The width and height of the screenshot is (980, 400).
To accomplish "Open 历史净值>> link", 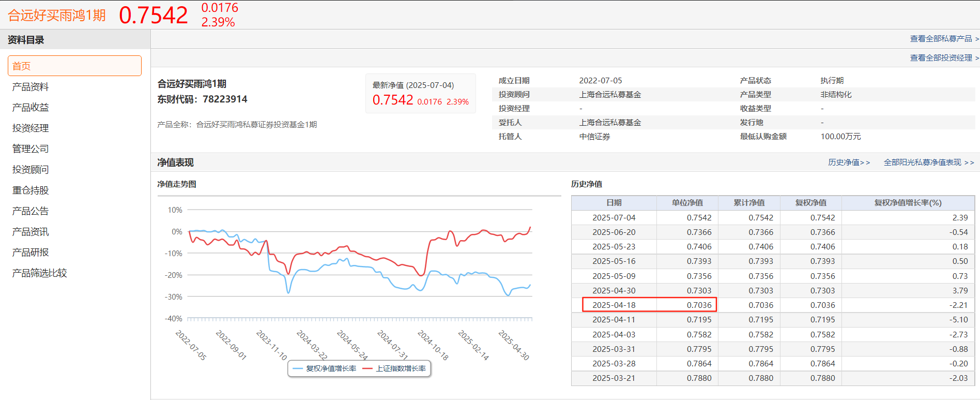I will 849,162.
